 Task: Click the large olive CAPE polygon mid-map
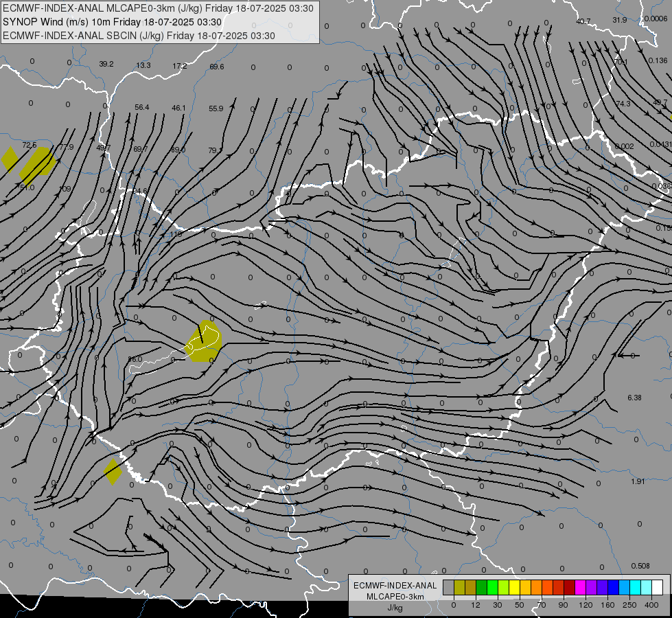[204, 341]
